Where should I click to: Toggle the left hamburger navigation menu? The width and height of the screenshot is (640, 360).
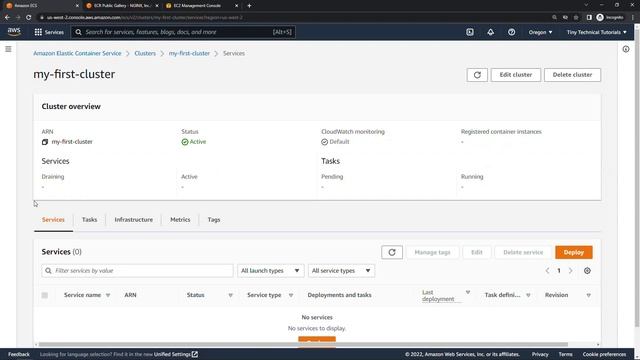(x=8, y=49)
